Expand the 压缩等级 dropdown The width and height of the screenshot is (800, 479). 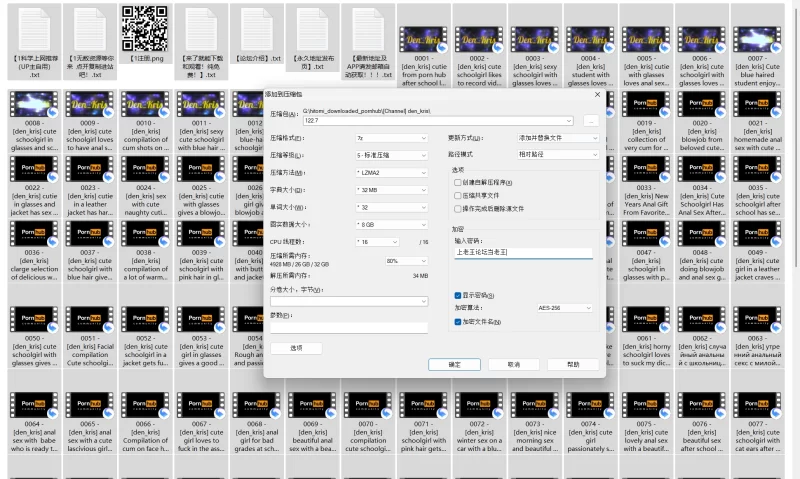coord(391,155)
